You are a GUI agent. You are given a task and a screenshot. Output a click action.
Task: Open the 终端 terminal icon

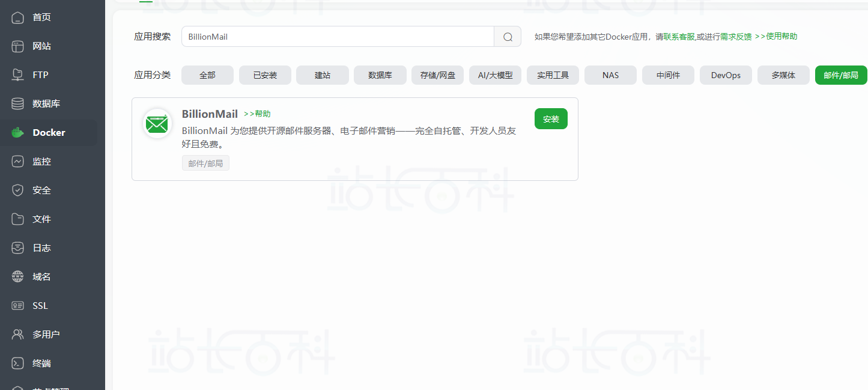[18, 363]
